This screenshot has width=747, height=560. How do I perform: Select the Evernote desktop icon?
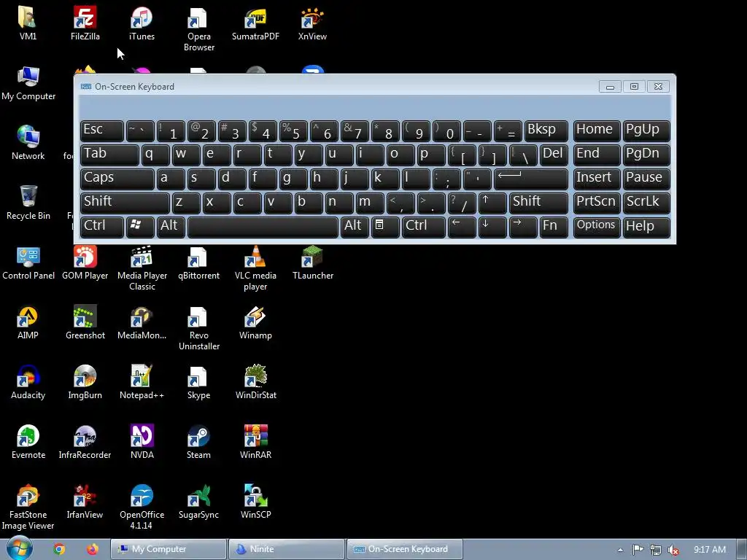click(x=28, y=443)
